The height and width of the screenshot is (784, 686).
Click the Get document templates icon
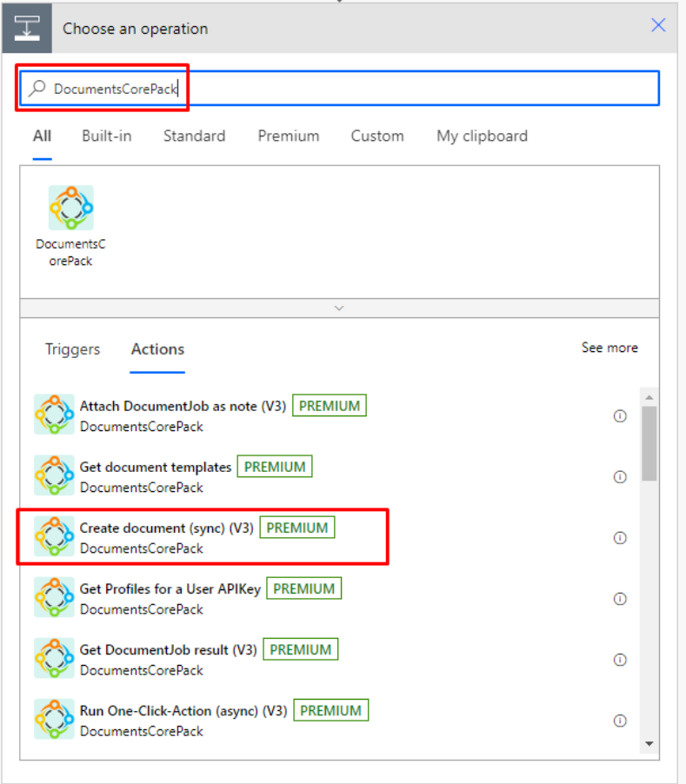54,475
